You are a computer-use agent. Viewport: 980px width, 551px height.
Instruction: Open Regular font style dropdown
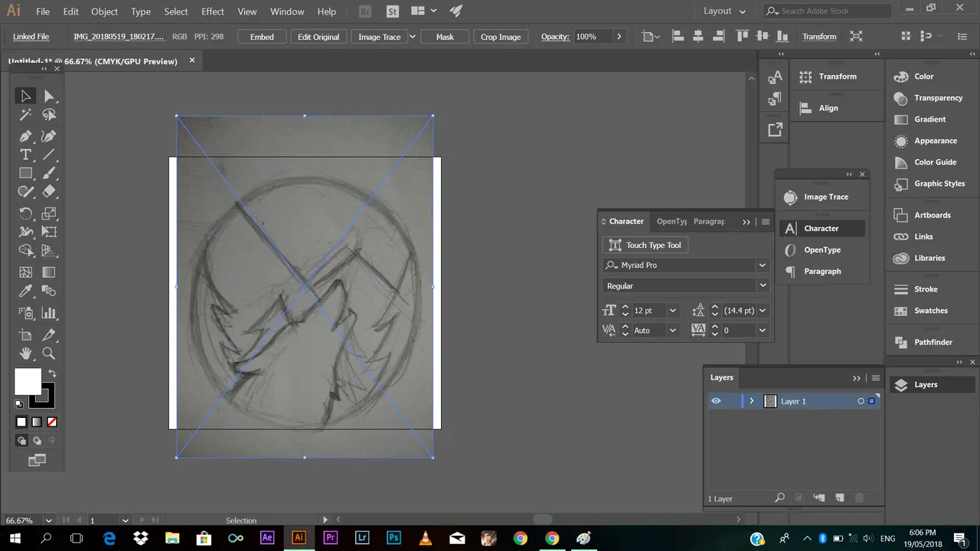coord(762,285)
